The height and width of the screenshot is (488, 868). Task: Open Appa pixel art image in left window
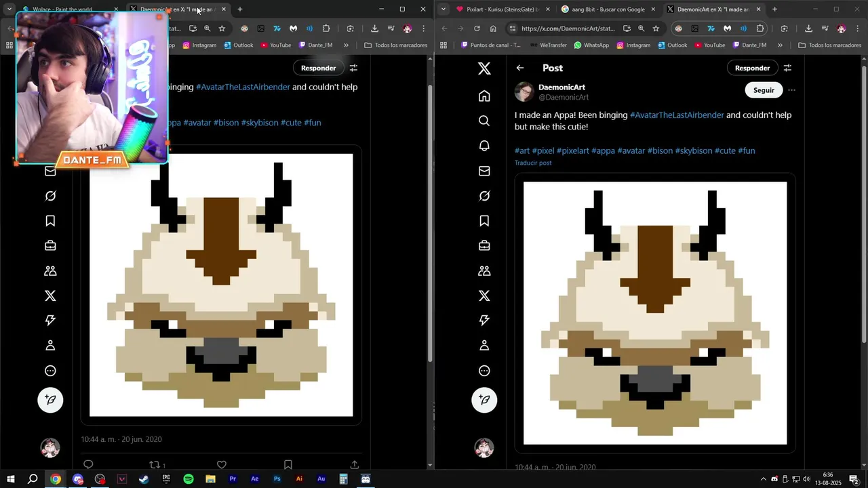221,285
